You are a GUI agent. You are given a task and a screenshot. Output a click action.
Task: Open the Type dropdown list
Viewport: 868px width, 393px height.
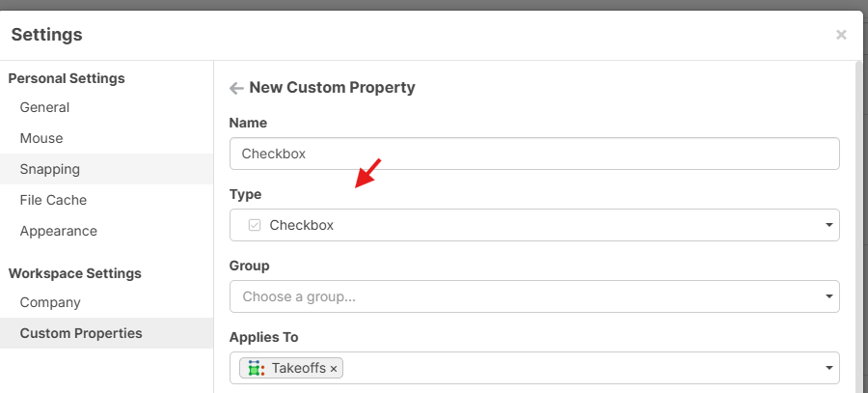point(534,225)
